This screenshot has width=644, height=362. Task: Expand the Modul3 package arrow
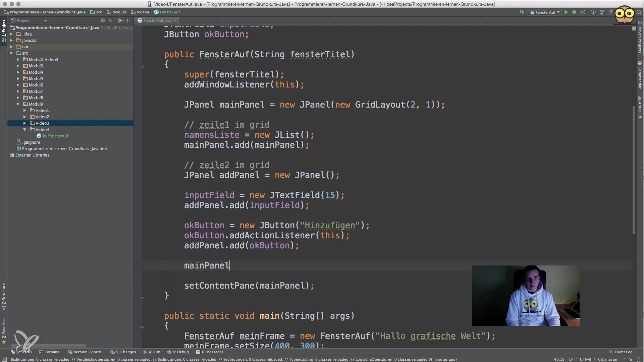[x=18, y=66]
